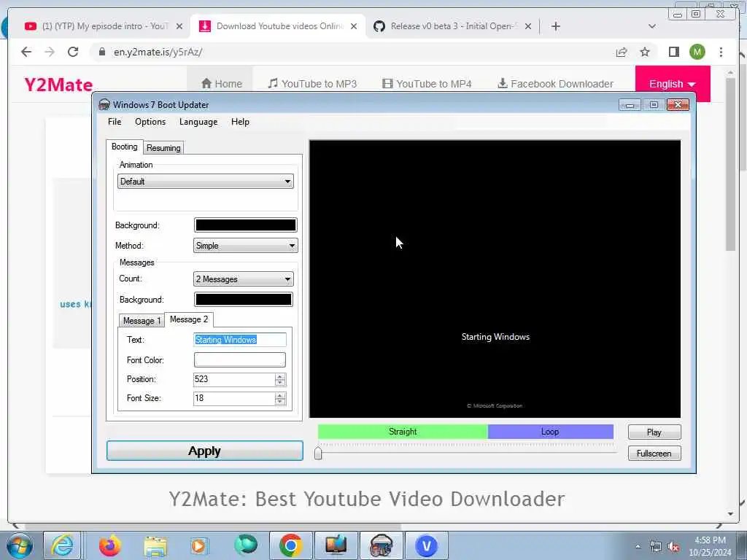
Task: Pick the Messages Background color swatch
Action: click(x=243, y=300)
